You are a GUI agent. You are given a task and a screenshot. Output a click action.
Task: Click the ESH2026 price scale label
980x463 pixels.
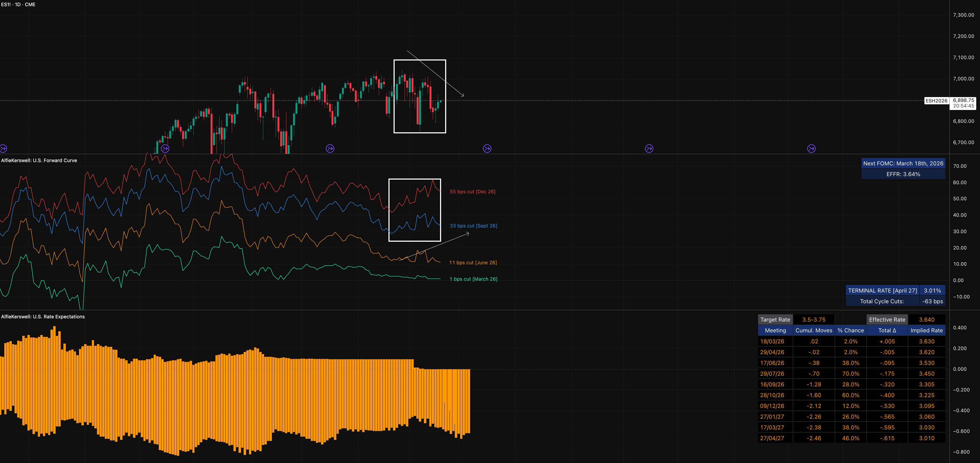[936, 101]
